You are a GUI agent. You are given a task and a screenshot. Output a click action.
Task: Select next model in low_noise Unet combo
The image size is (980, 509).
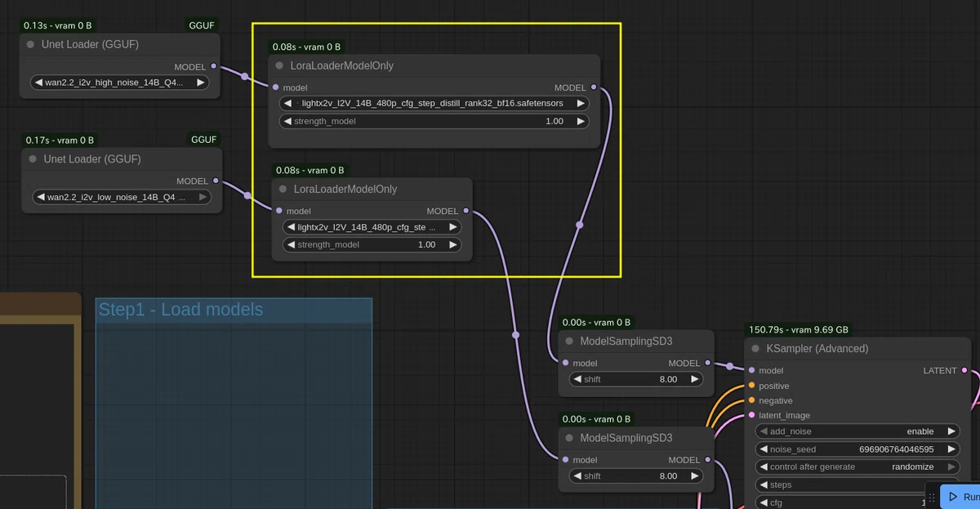[x=203, y=197]
